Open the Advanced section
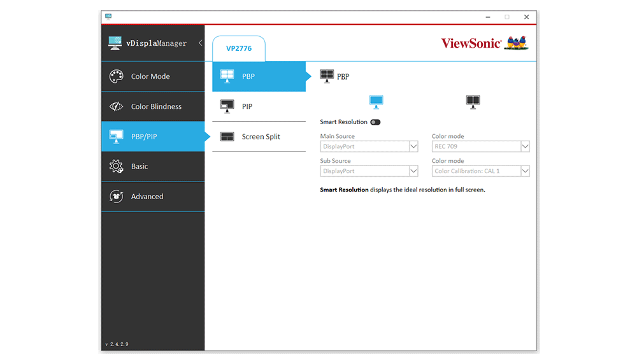This screenshot has height=364, width=637. click(x=153, y=197)
